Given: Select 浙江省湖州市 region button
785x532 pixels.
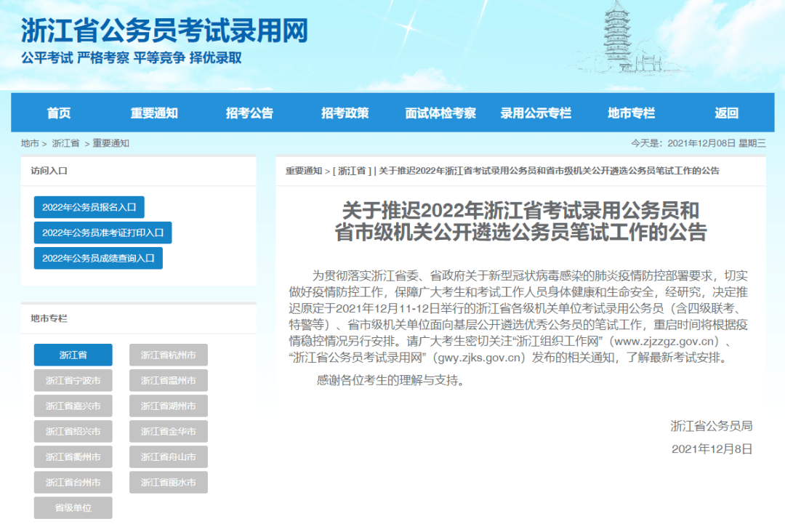Looking at the screenshot, I should (x=168, y=406).
